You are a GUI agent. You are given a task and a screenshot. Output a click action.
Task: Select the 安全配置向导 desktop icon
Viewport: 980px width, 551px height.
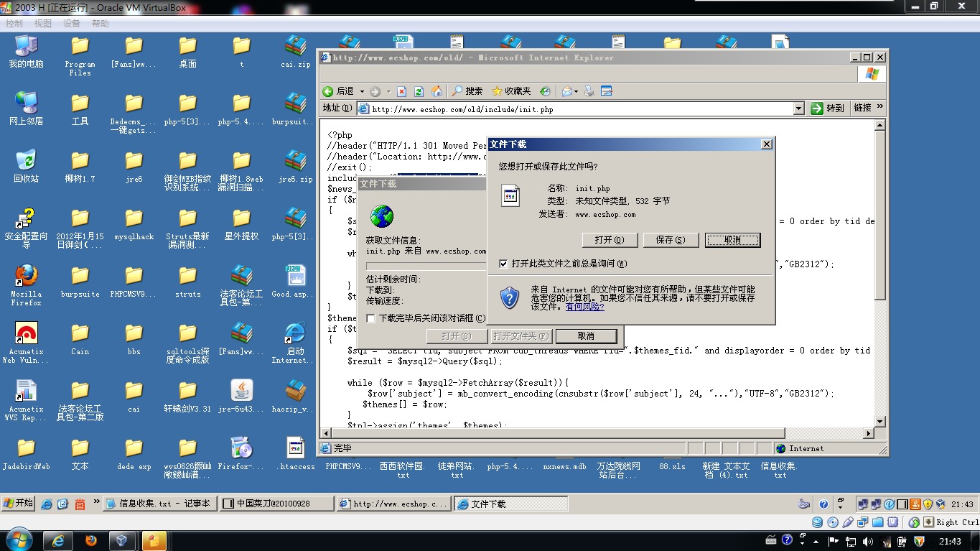coord(27,228)
